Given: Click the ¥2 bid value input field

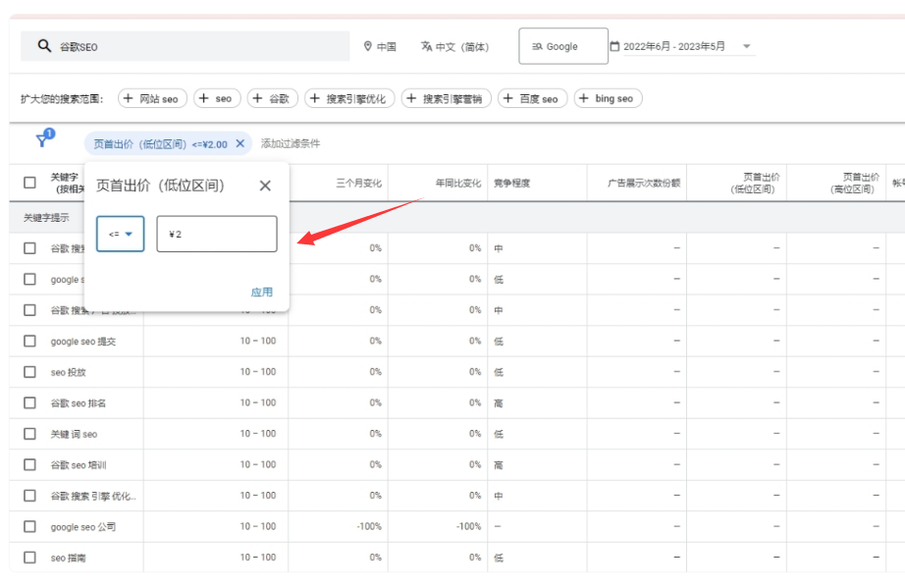Looking at the screenshot, I should [x=216, y=234].
